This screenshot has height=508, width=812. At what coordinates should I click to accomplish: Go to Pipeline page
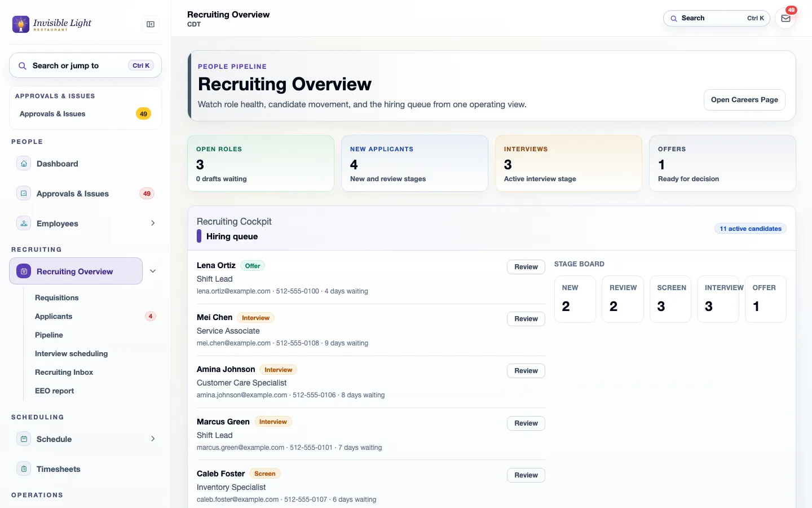click(49, 335)
